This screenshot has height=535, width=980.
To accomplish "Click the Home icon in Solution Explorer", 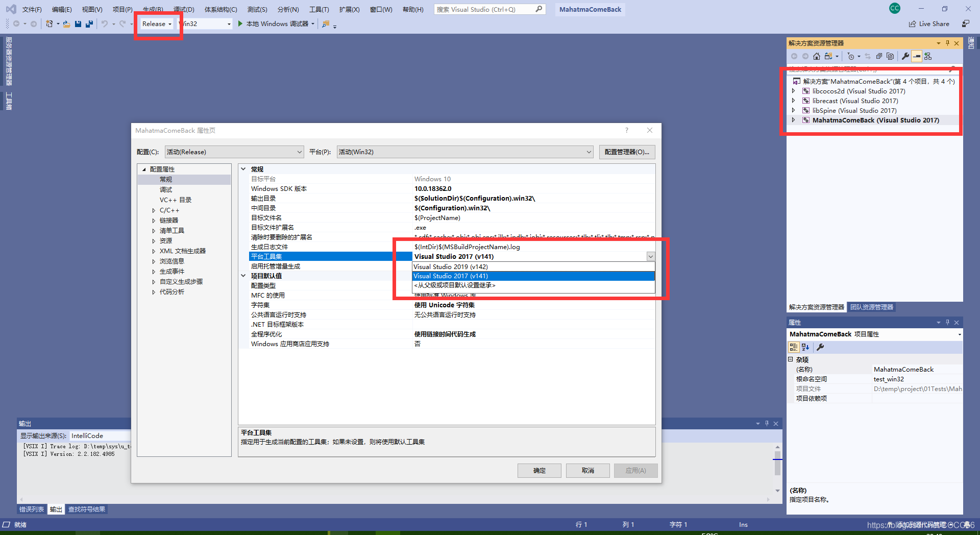I will pyautogui.click(x=817, y=56).
